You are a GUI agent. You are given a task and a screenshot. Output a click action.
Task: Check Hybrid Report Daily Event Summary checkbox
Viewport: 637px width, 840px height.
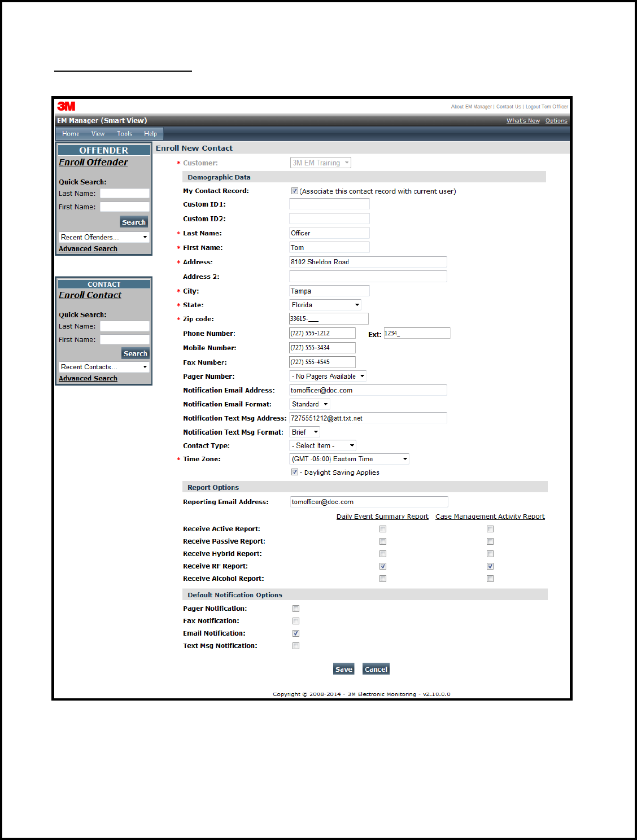[383, 554]
